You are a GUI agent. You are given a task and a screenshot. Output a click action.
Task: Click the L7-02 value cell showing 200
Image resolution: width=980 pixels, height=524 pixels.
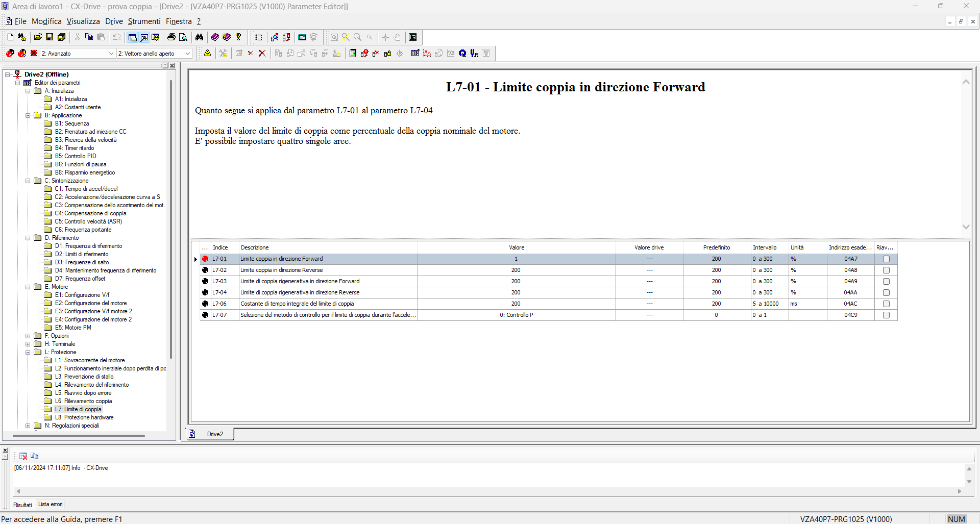[516, 270]
